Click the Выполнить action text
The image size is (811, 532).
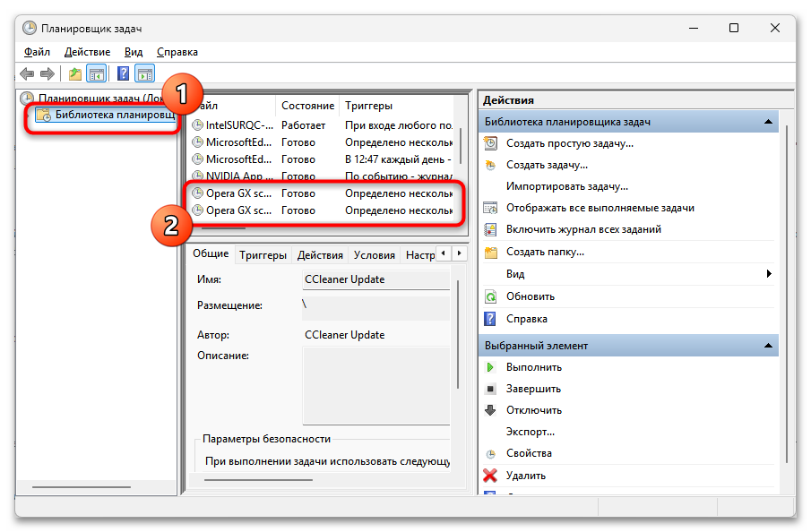(534, 367)
